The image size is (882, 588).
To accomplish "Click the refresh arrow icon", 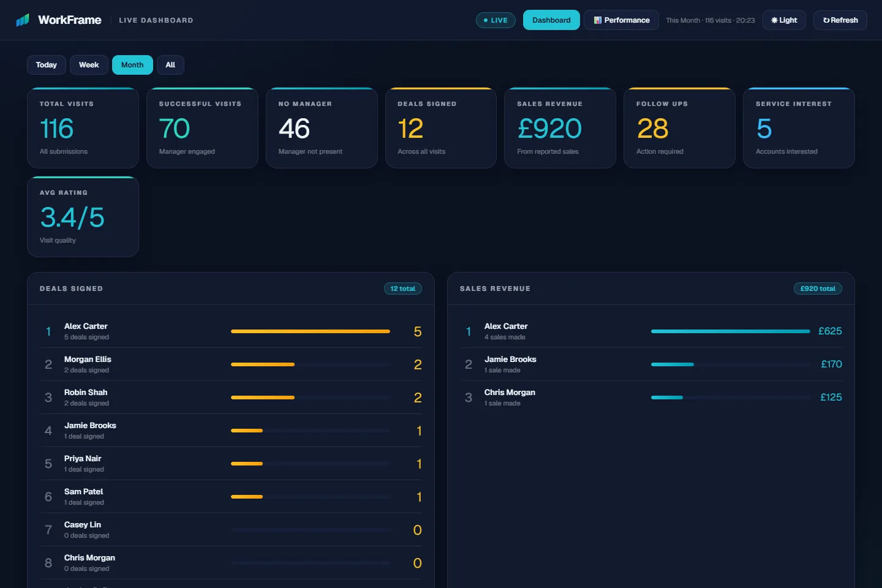I will [x=826, y=20].
